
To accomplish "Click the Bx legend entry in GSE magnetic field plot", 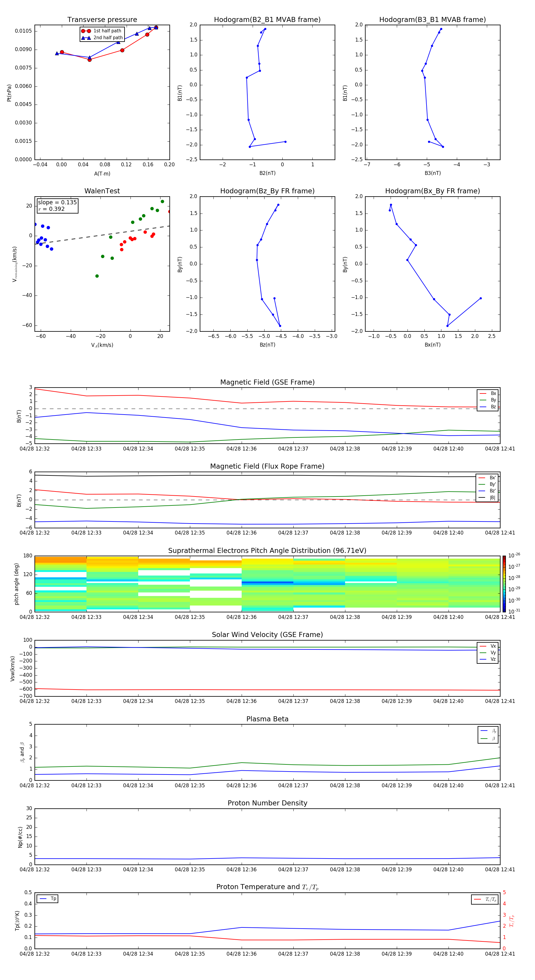I will point(488,393).
